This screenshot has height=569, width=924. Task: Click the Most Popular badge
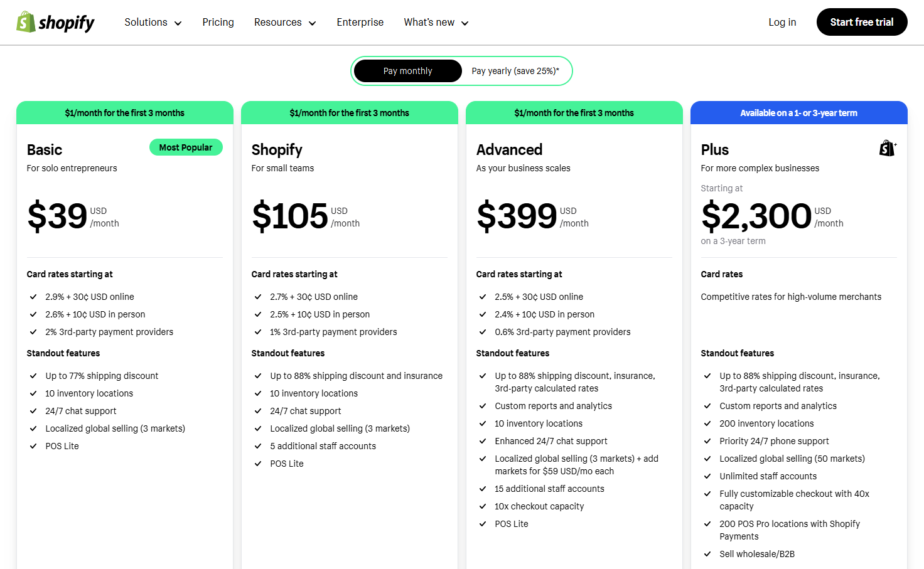coord(186,147)
